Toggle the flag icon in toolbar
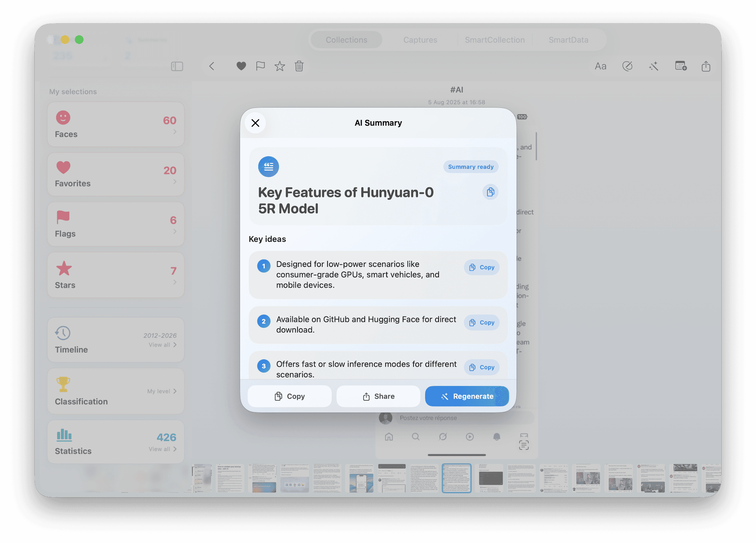Viewport: 756px width, 543px height. click(x=260, y=66)
